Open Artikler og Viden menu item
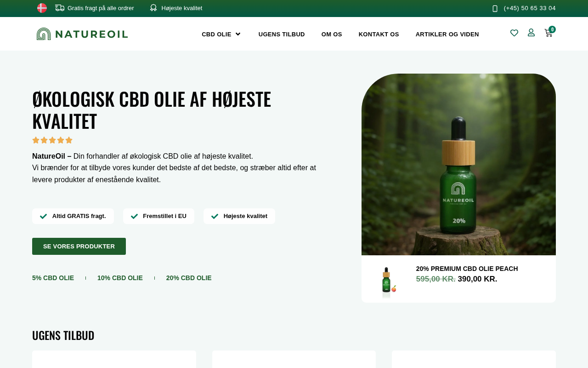 (x=447, y=34)
